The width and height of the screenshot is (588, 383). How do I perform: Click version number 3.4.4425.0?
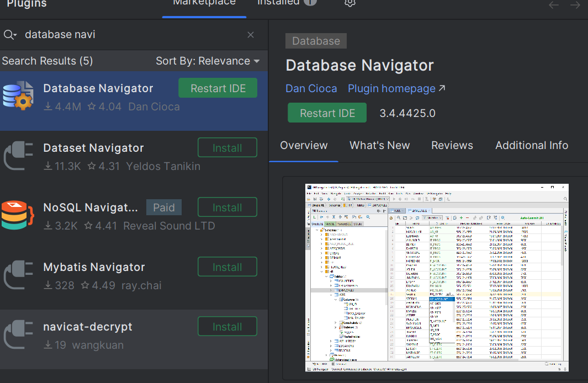tap(407, 113)
